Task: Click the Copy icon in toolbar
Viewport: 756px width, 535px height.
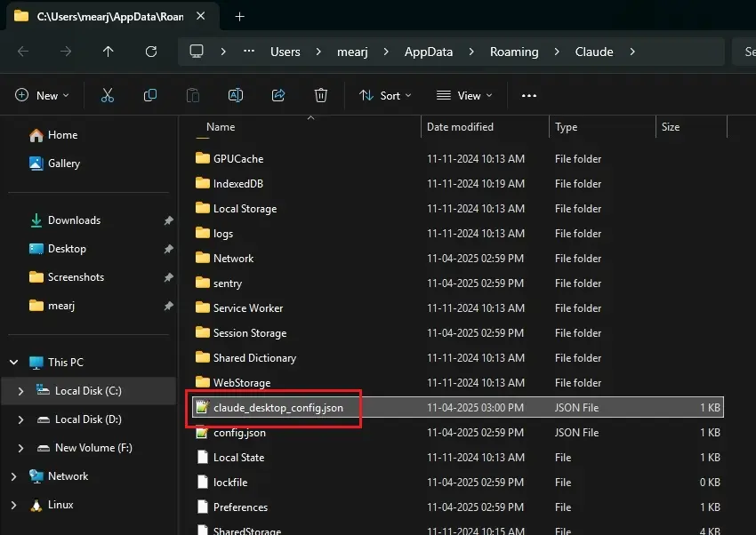Action: [150, 95]
